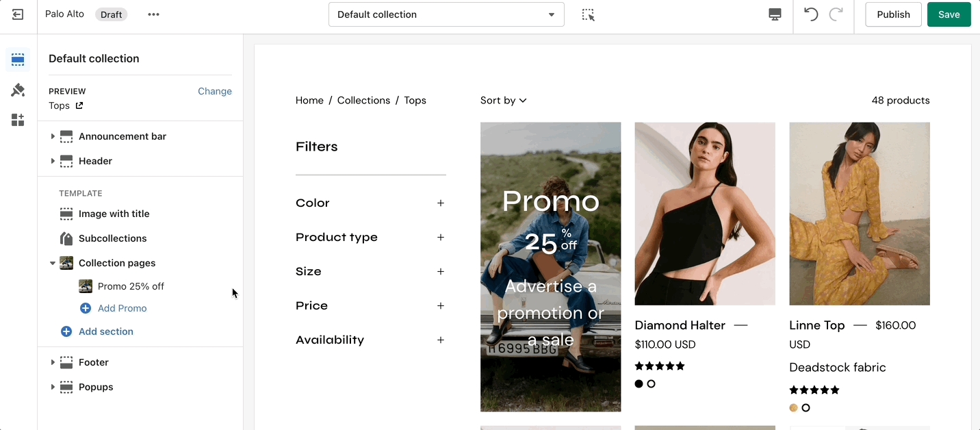
Task: Open the Sections panel icon in sidebar
Action: [18, 60]
